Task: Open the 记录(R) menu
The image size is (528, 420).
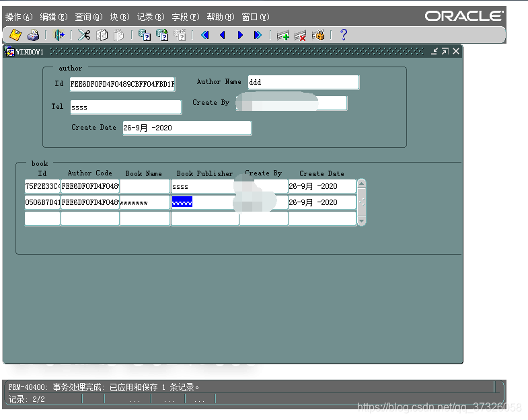Action: pos(151,17)
